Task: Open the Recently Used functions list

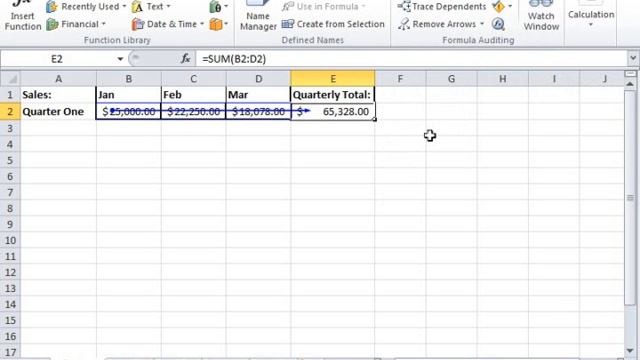Action: click(86, 7)
